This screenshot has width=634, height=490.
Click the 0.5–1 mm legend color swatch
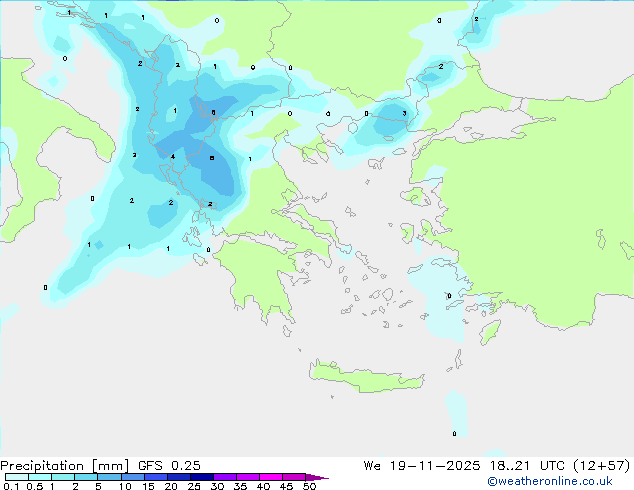point(40,477)
